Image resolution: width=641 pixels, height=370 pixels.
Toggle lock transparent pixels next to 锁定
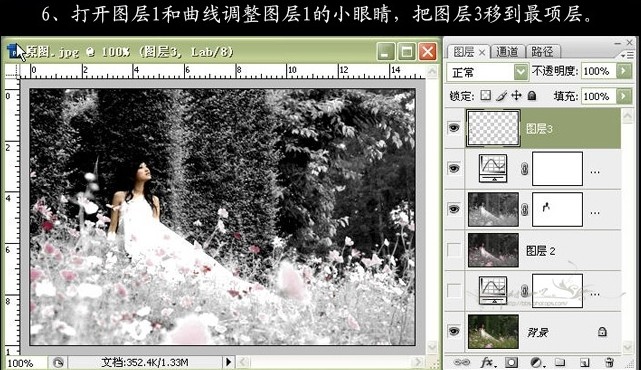click(x=486, y=96)
